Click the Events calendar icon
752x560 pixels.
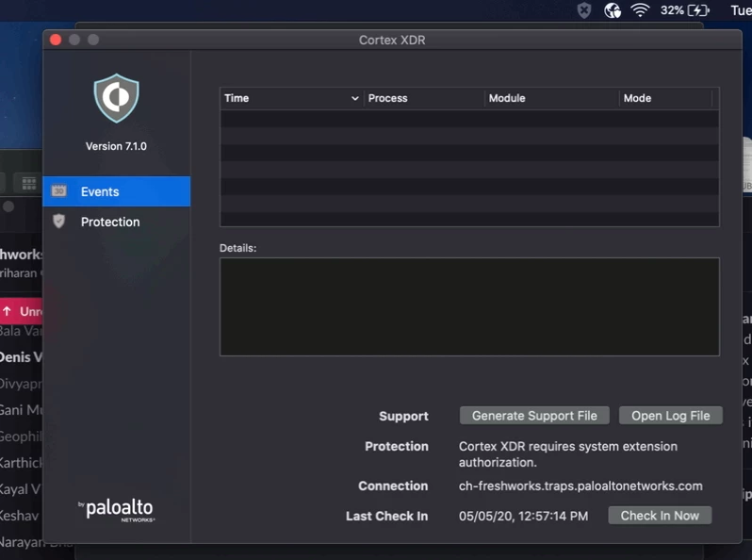[x=59, y=191]
